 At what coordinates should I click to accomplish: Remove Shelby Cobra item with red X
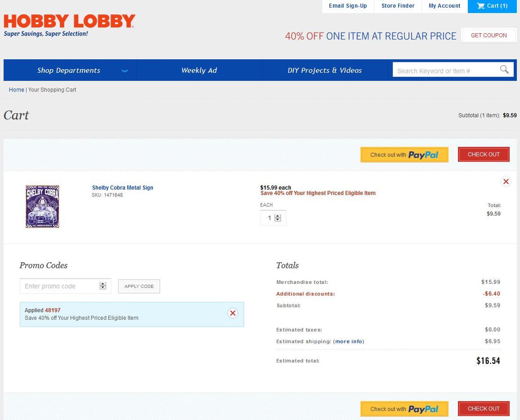[x=506, y=181]
